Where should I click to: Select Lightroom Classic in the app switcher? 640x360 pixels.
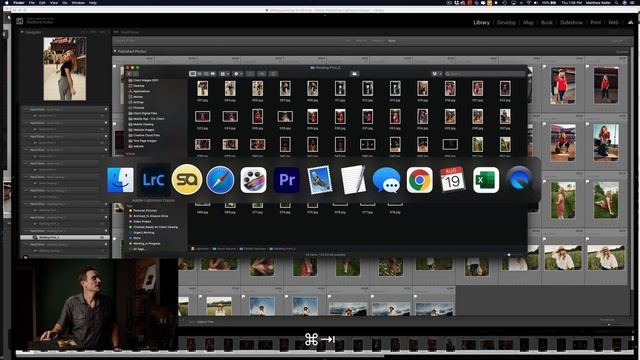(153, 180)
